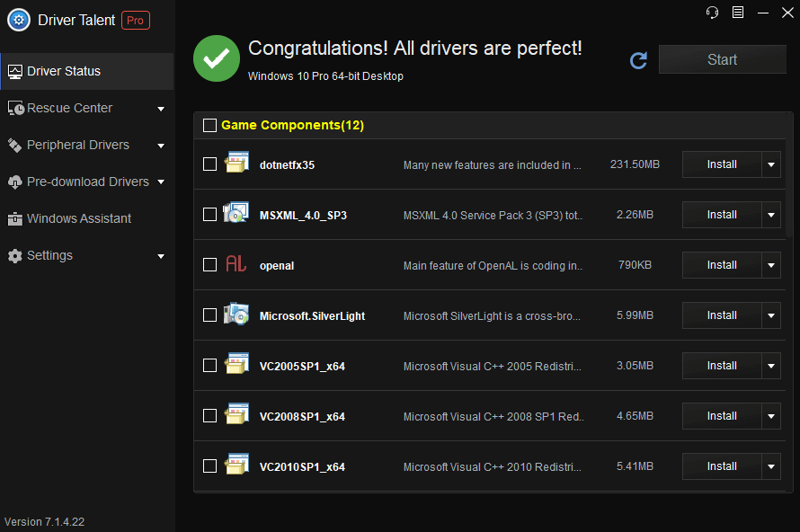Viewport: 800px width, 532px height.
Task: Check the dotnetfx35 checkbox
Action: [210, 164]
